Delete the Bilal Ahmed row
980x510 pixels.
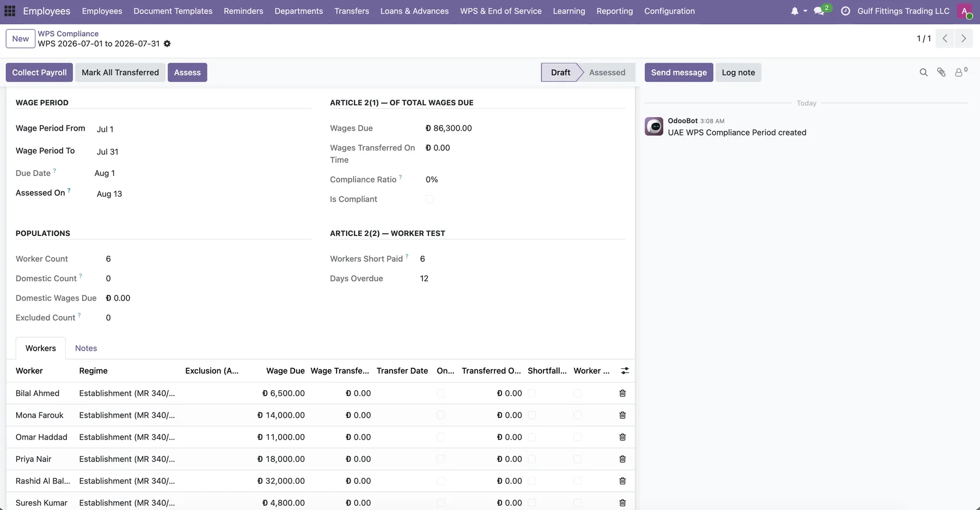(x=623, y=393)
